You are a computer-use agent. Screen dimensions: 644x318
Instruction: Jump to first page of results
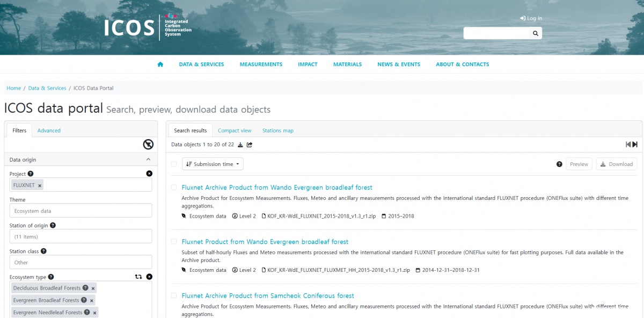(628, 144)
